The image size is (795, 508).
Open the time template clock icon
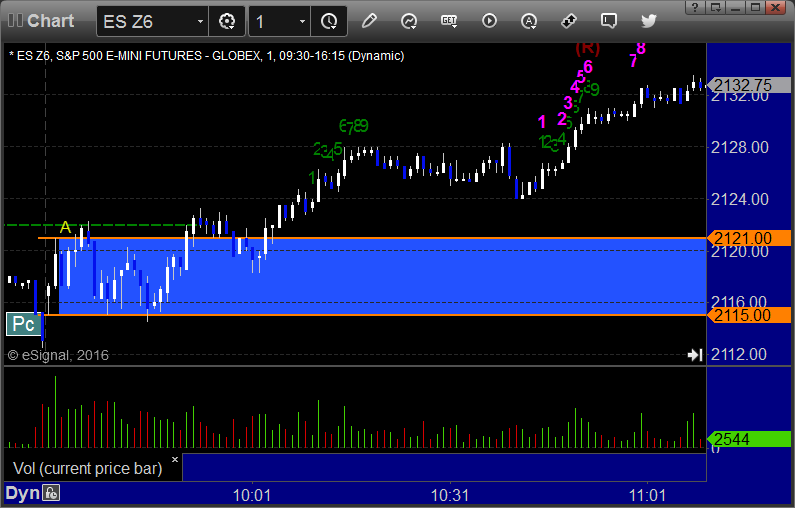329,21
